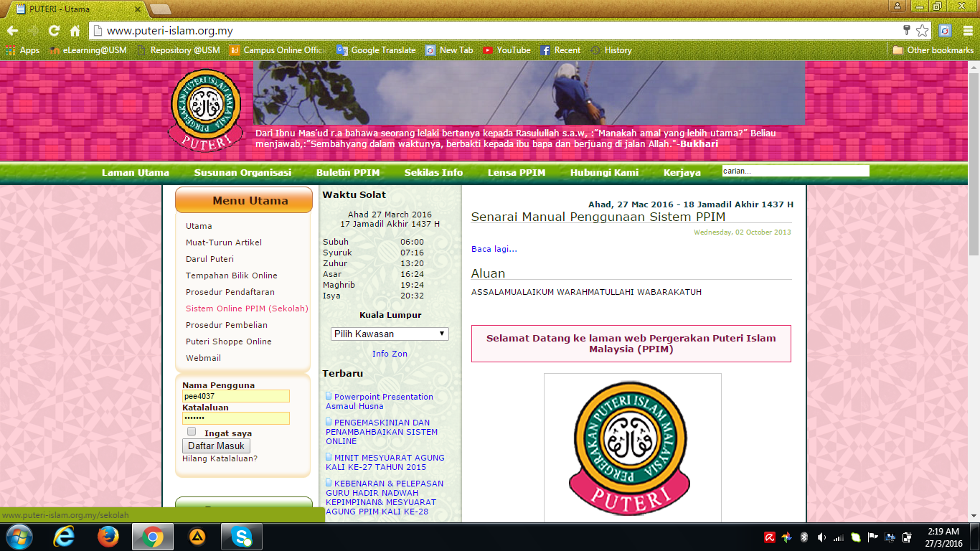980x551 pixels.
Task: Click the PUTERI logo in the header
Action: click(205, 110)
